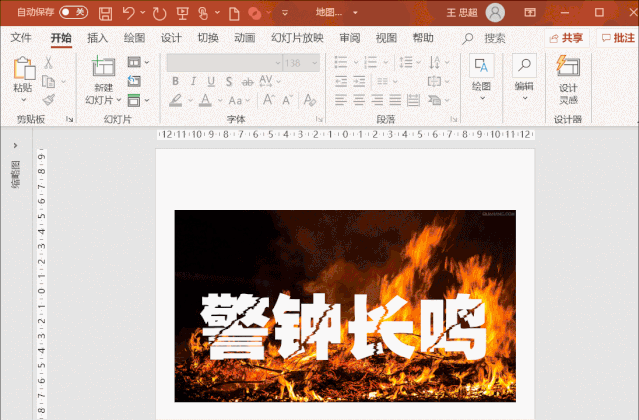Image resolution: width=639 pixels, height=420 pixels.
Task: Click the reset slide icon
Action: point(134,81)
